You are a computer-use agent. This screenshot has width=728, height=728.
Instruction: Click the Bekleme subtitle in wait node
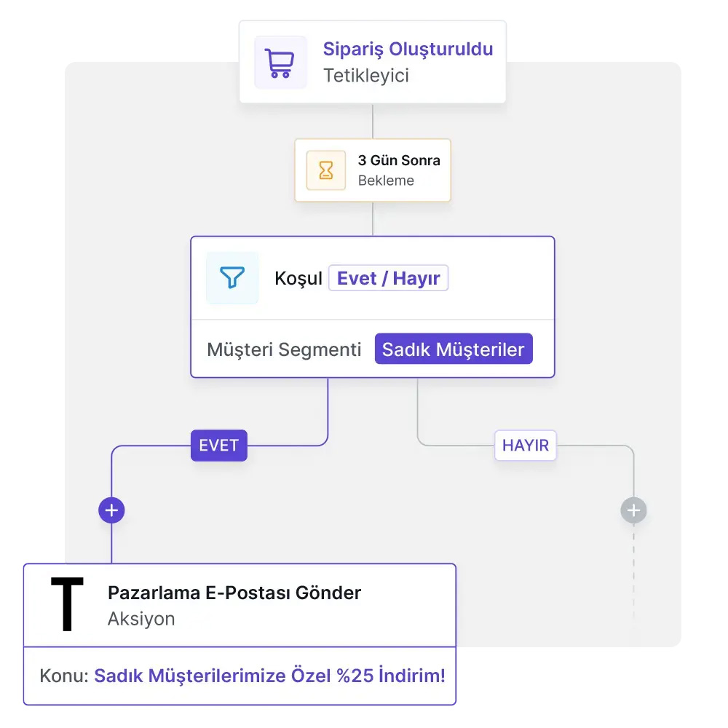(386, 180)
